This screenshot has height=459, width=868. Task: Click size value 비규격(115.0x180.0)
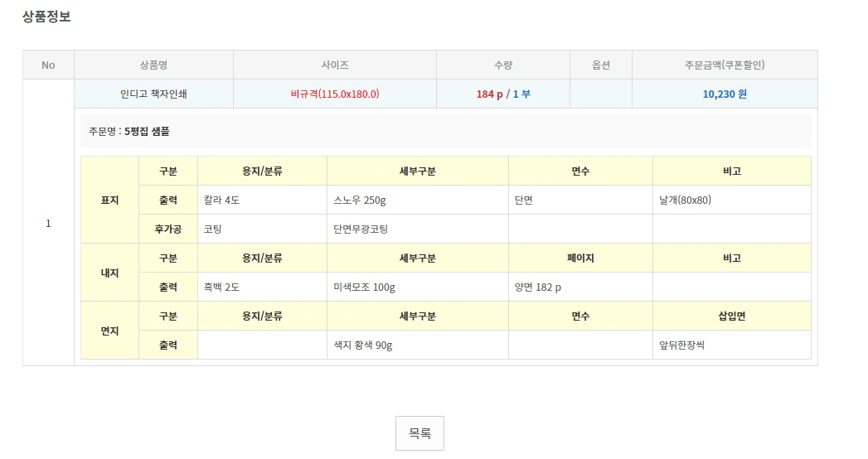[x=335, y=94]
